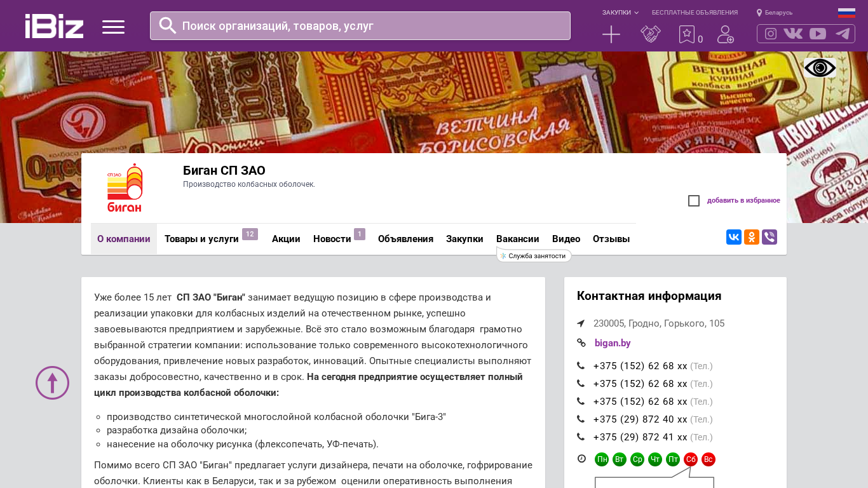This screenshot has width=868, height=488.
Task: Click the address location arrow icon
Action: (581, 323)
